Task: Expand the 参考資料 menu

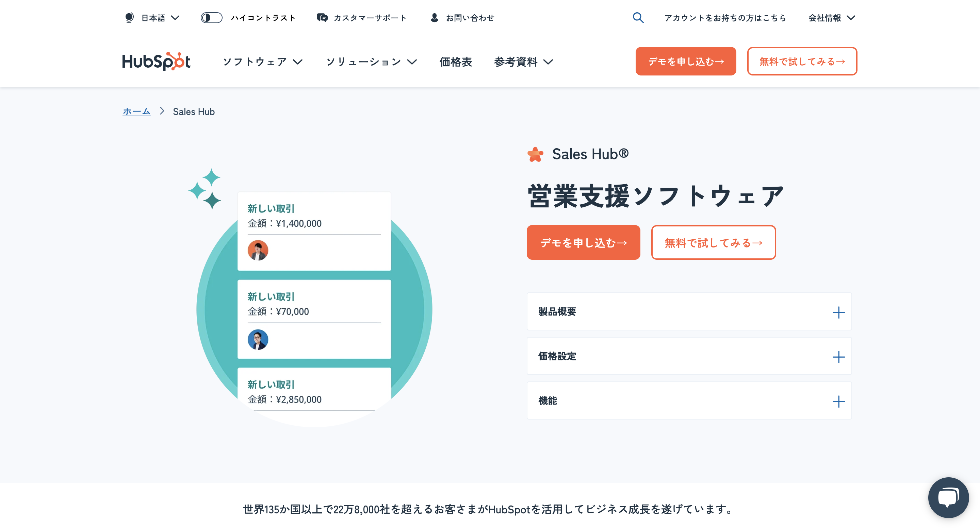Action: 523,62
